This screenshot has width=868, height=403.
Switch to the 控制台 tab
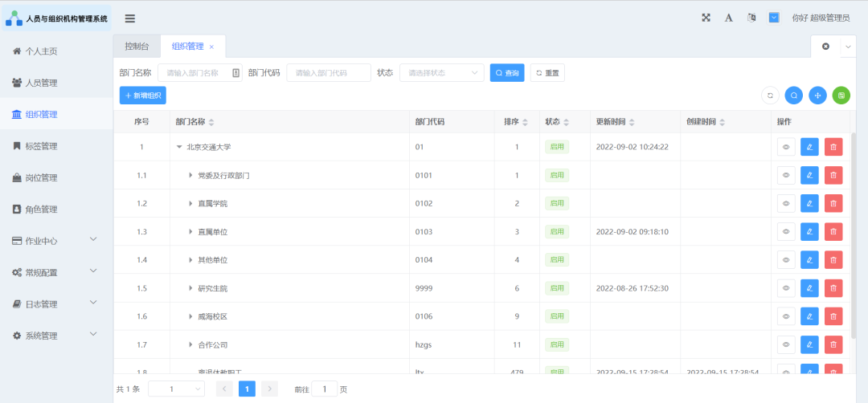(x=137, y=47)
